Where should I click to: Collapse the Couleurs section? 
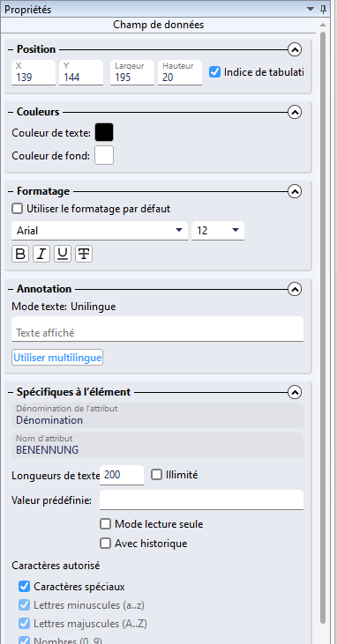tap(295, 112)
